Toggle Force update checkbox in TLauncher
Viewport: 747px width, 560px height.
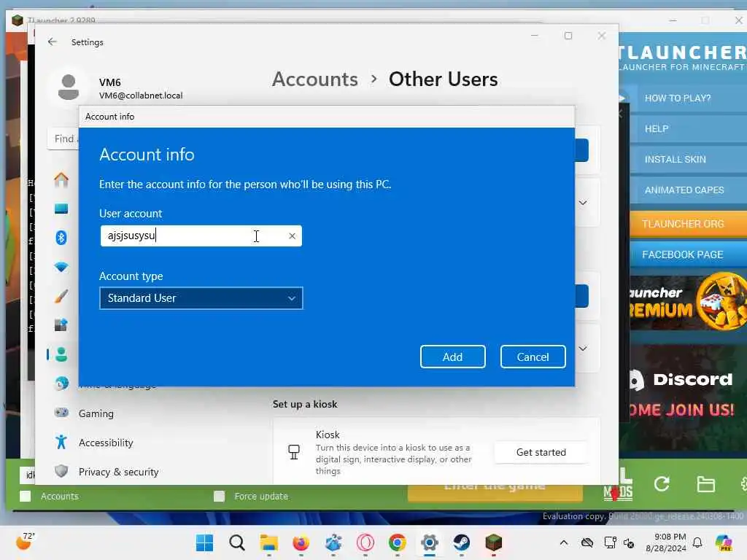(219, 496)
